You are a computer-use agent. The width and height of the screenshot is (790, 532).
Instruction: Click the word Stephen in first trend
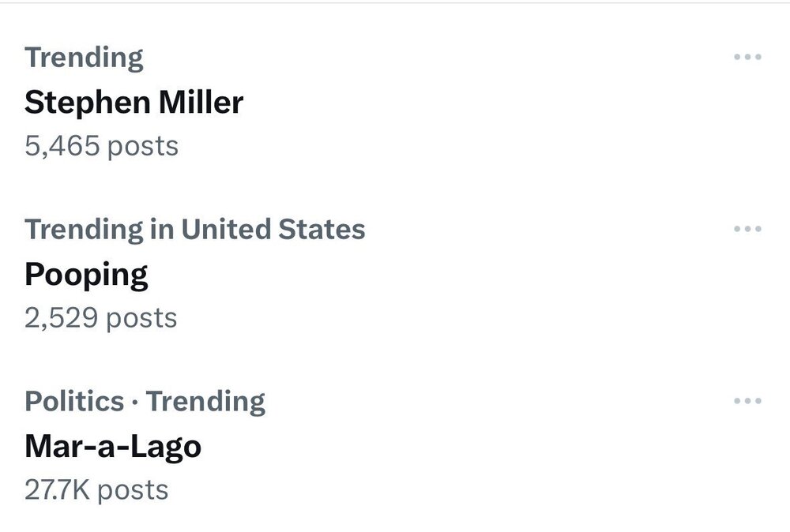click(86, 103)
